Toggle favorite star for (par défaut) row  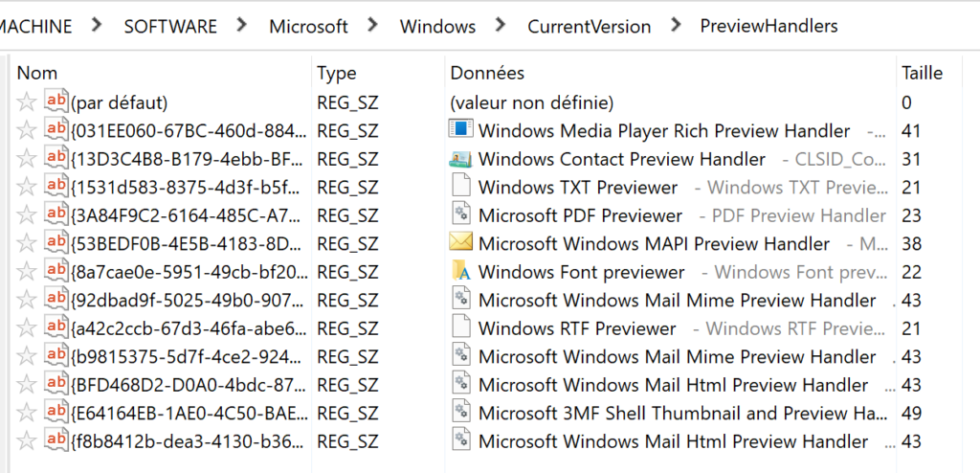point(26,102)
